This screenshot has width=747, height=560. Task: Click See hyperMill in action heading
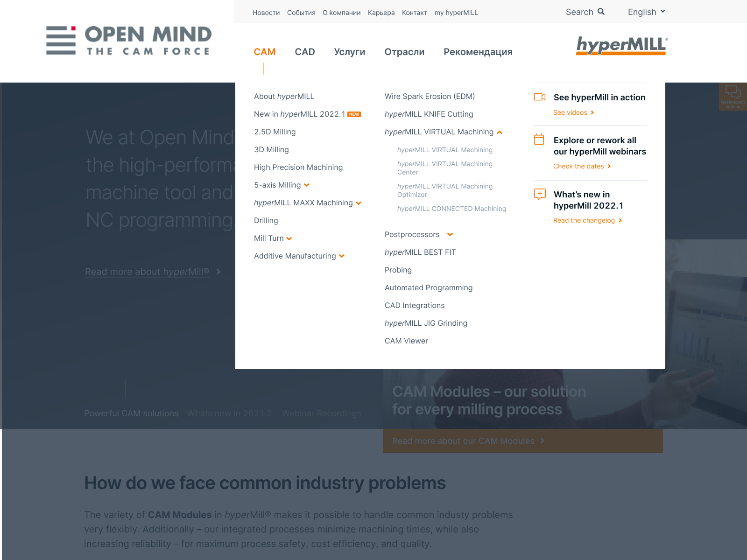click(599, 98)
